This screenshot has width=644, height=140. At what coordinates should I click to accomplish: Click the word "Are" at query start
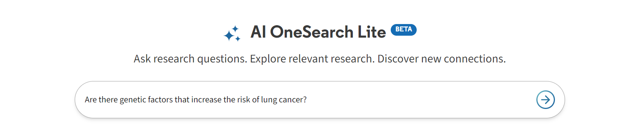point(91,100)
